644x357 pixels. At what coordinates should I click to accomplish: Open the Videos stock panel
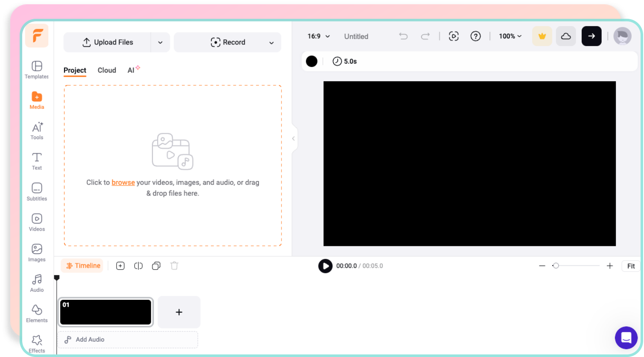click(x=37, y=222)
